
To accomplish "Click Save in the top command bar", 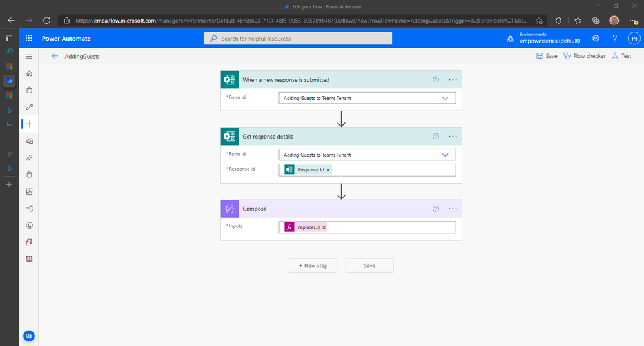I will pos(547,56).
